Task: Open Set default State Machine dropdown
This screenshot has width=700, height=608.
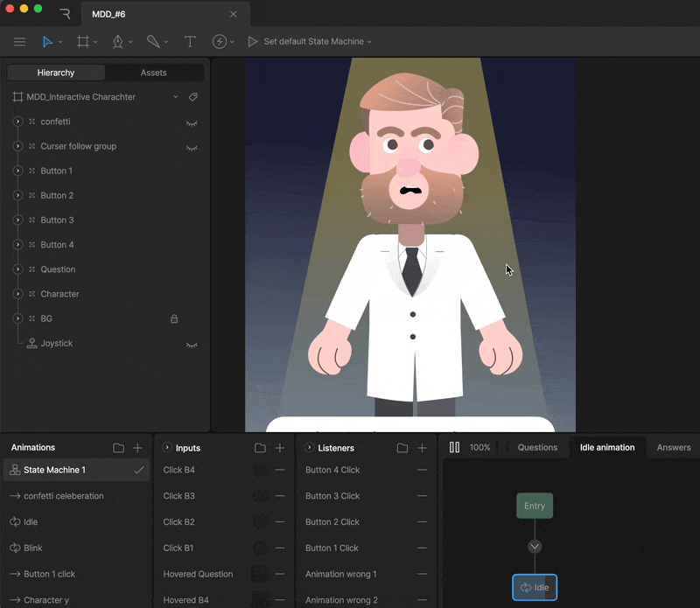Action: [317, 41]
